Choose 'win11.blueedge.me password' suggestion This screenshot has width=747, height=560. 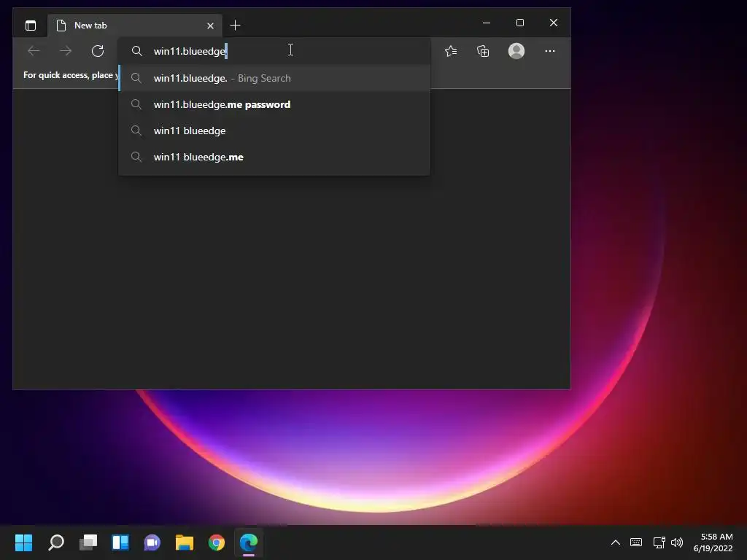point(274,104)
